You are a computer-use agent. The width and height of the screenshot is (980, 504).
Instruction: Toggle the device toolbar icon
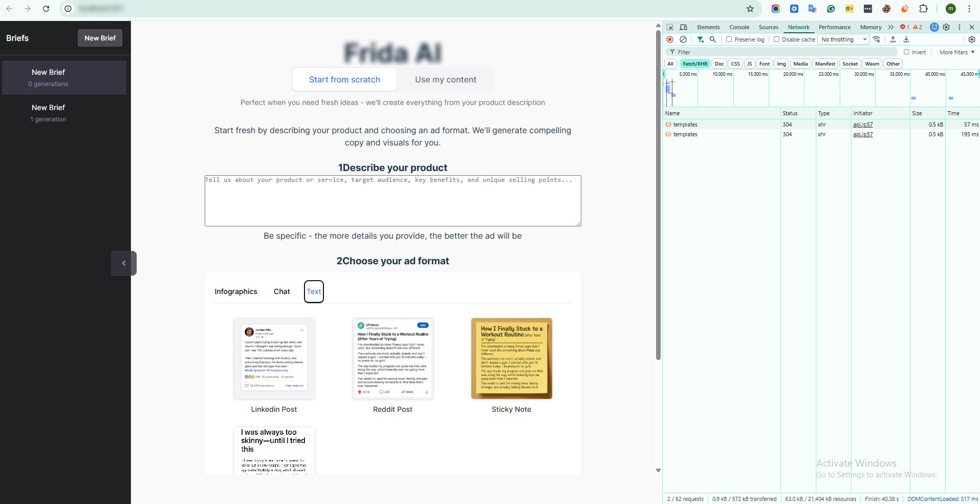click(x=683, y=27)
